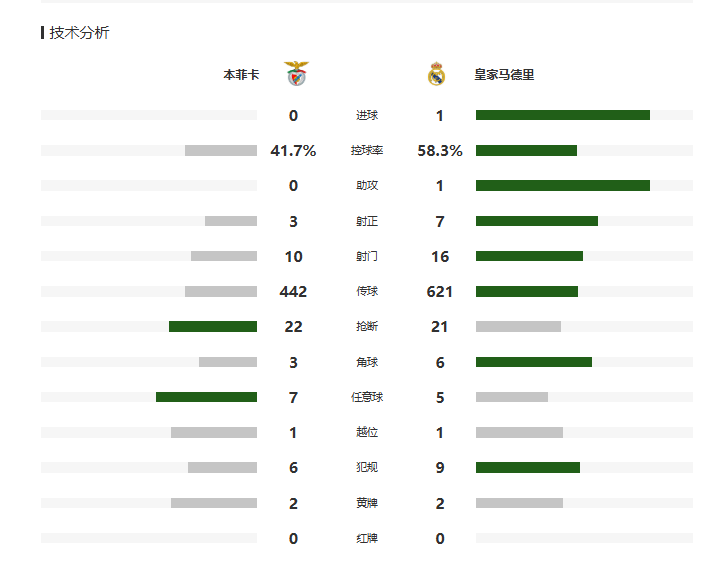Image resolution: width=719 pixels, height=571 pixels.
Task: Click Real Madrid's green 助攻 assists bar
Action: click(562, 186)
